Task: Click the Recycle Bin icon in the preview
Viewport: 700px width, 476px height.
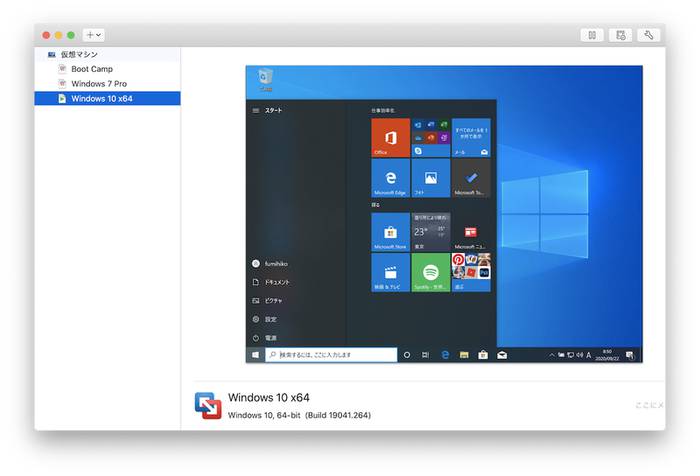Action: (x=265, y=79)
